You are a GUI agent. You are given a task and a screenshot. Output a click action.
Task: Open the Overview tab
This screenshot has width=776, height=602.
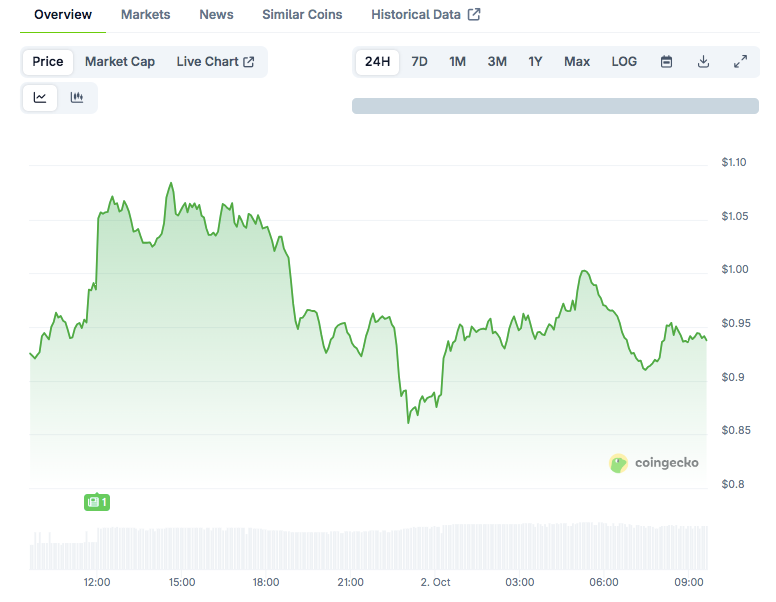[x=63, y=14]
